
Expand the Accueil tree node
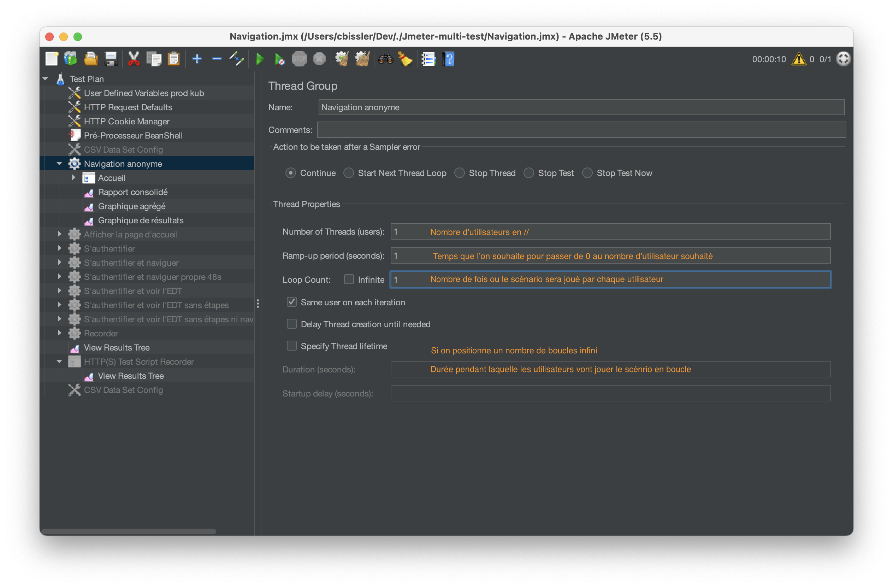pos(73,177)
